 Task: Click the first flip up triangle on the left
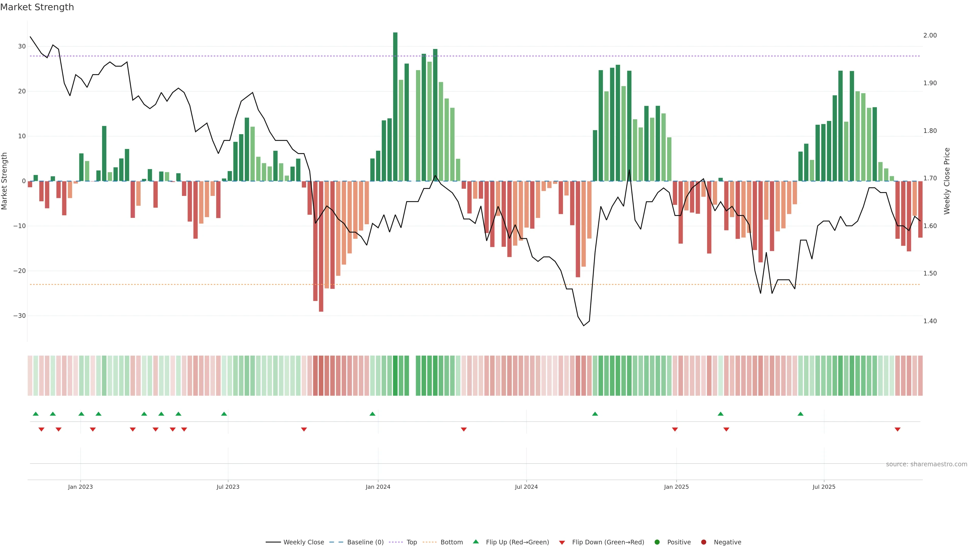tap(36, 414)
